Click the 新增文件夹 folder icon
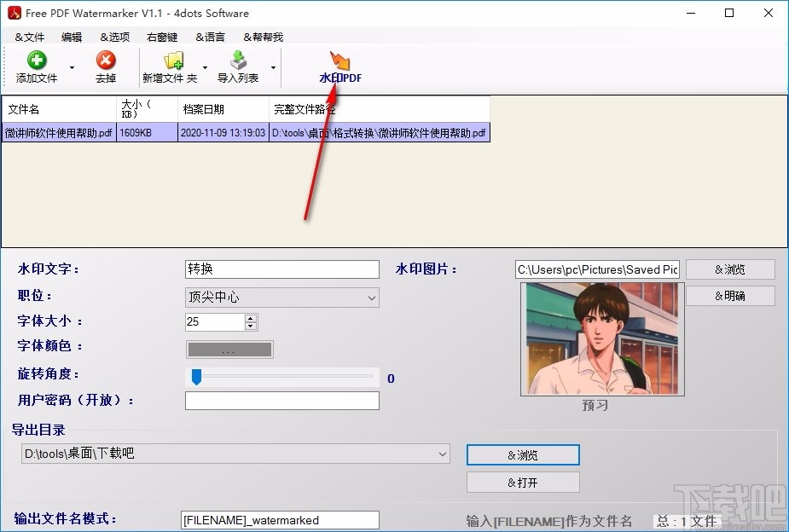 point(174,61)
